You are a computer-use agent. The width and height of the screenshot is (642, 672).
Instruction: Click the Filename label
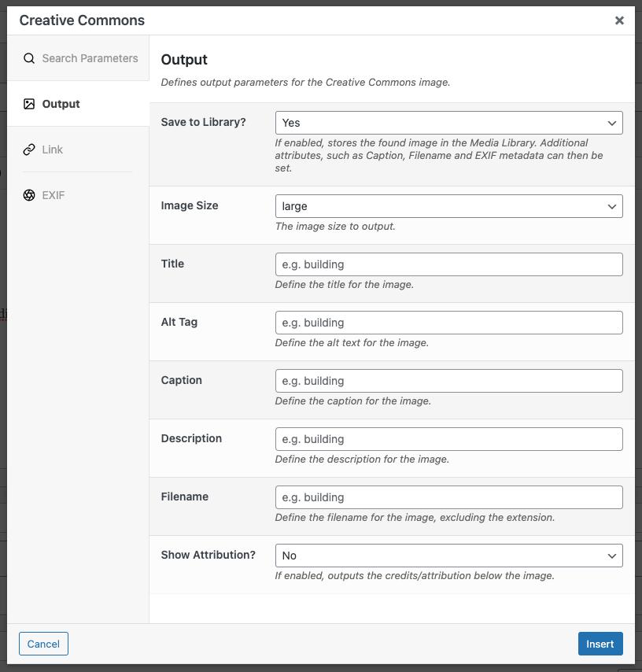pyautogui.click(x=185, y=497)
